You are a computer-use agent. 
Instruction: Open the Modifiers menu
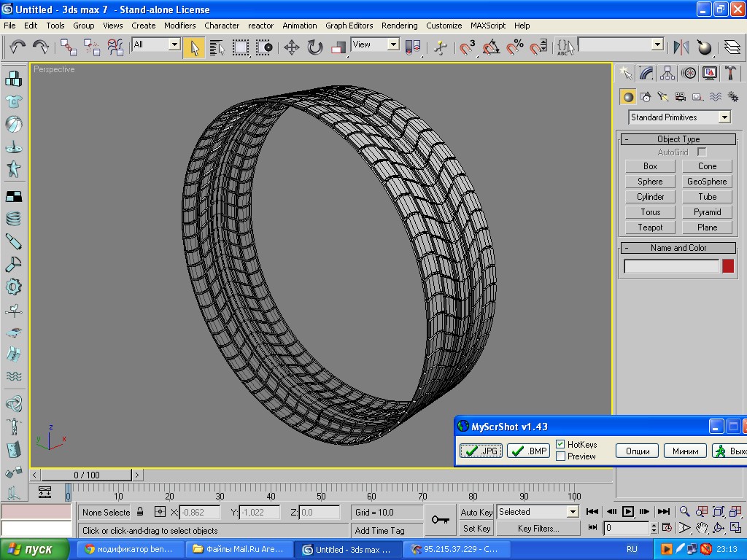pos(179,26)
